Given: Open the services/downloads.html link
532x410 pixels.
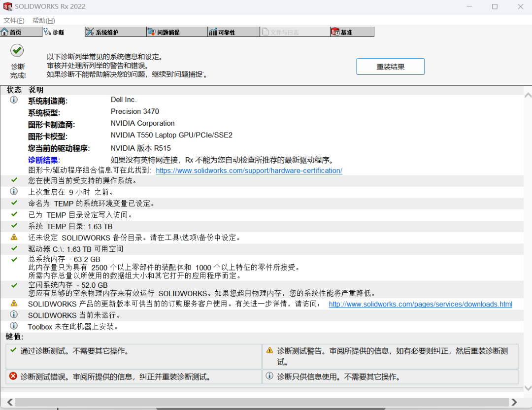Looking at the screenshot, I should (420, 304).
